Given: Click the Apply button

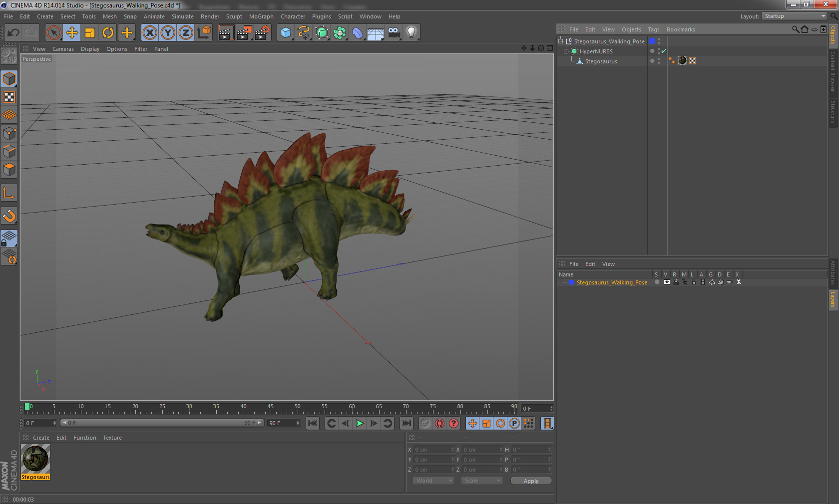Looking at the screenshot, I should click(x=531, y=481).
